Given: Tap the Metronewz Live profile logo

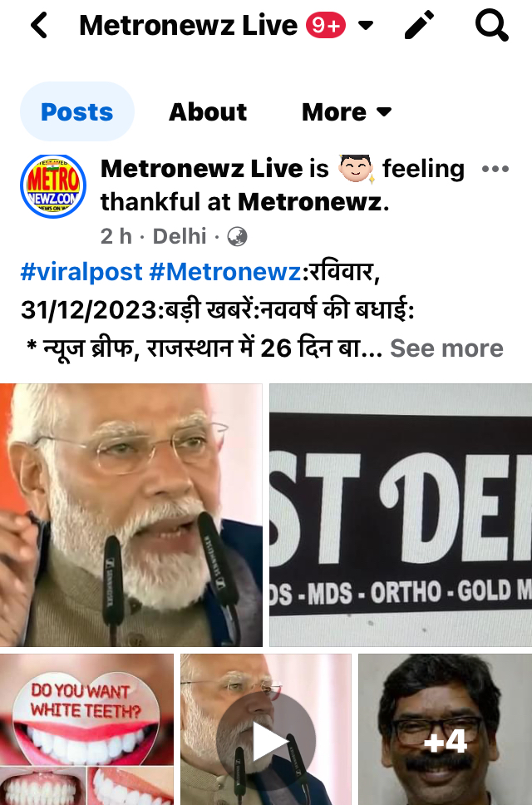Looking at the screenshot, I should [x=53, y=185].
